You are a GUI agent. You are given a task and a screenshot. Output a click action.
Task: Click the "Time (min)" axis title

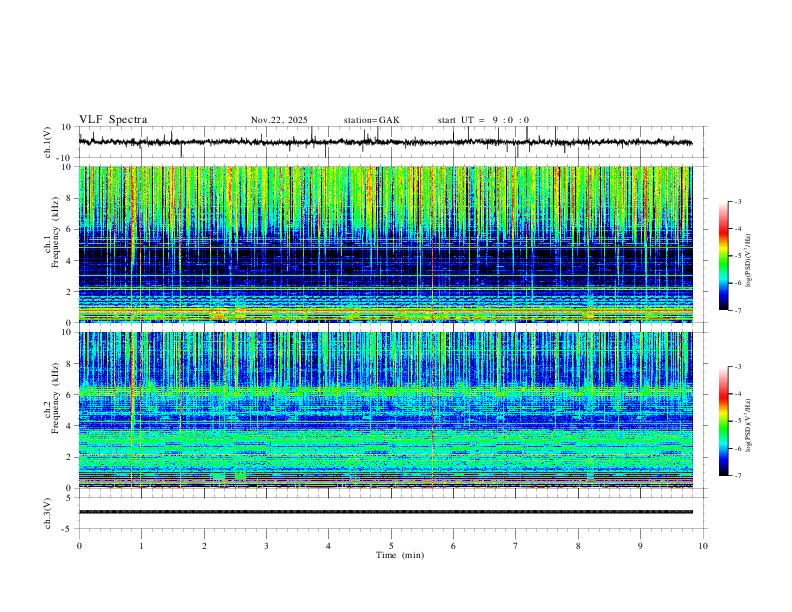400,555
